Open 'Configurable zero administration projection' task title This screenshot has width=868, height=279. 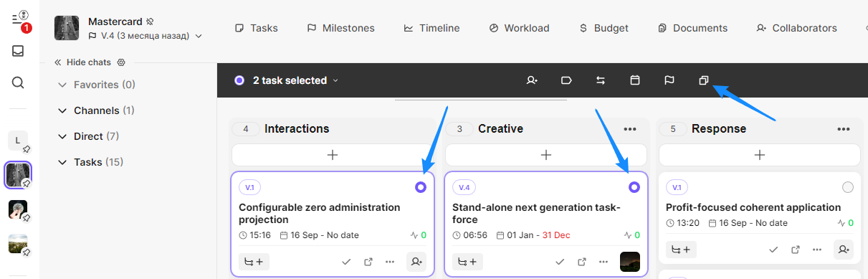pos(320,214)
